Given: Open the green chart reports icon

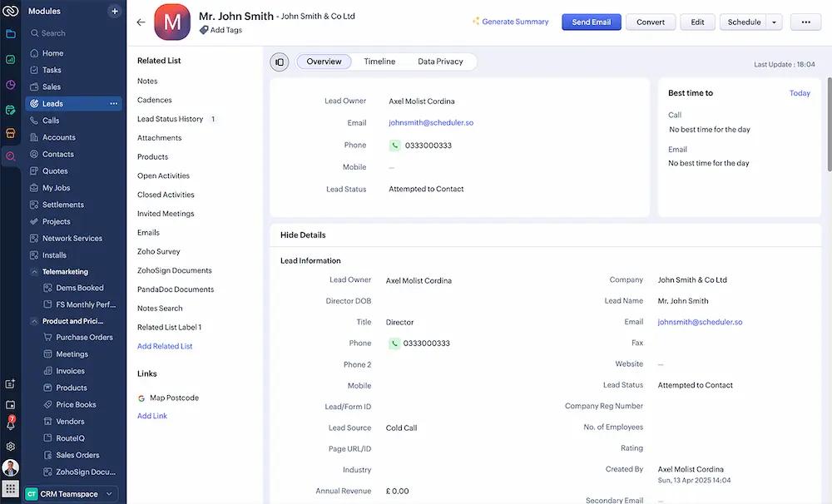Looking at the screenshot, I should (x=11, y=59).
